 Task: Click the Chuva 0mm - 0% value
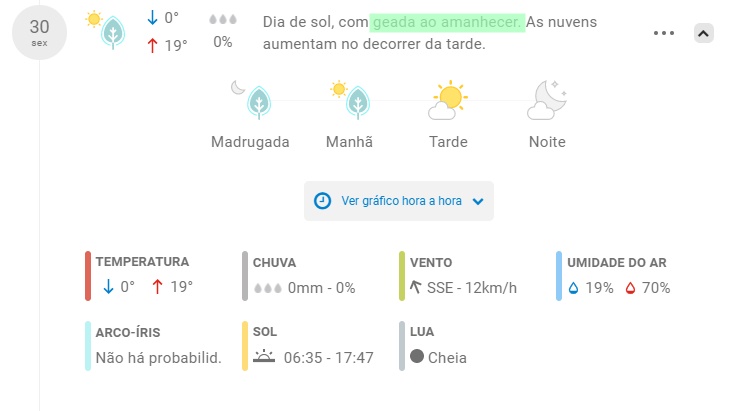(x=321, y=288)
